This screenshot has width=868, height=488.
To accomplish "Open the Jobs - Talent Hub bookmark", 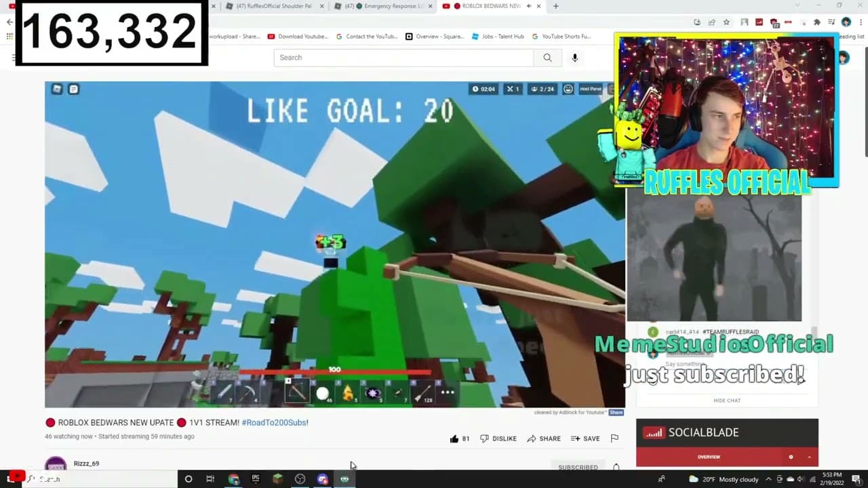I will point(498,37).
